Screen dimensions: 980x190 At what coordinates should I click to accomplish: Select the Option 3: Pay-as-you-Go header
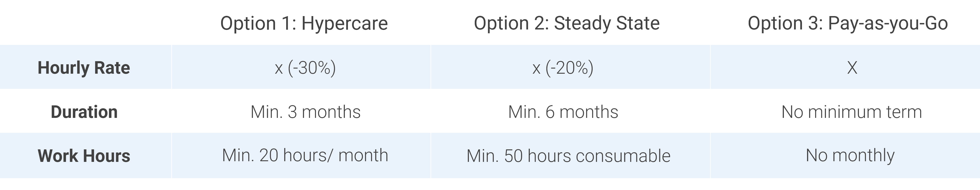pos(848,23)
